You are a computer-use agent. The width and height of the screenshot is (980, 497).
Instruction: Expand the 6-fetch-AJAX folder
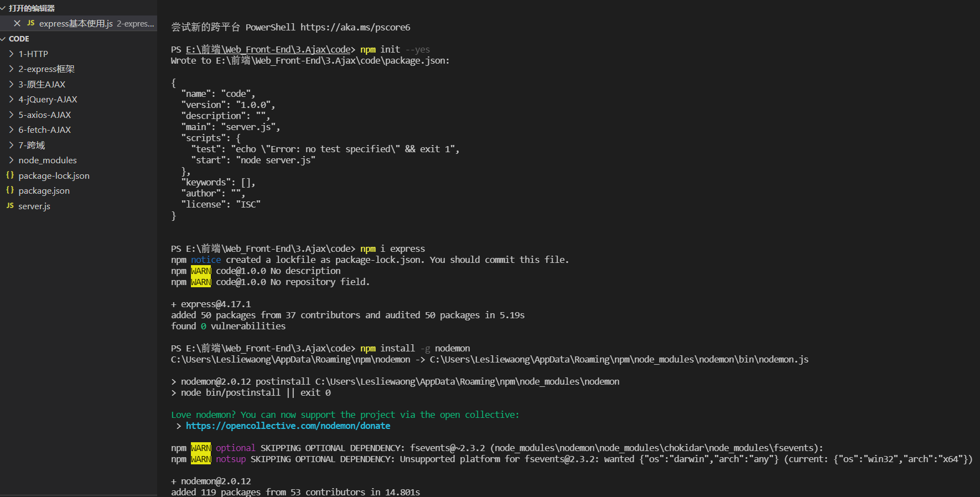tap(44, 130)
